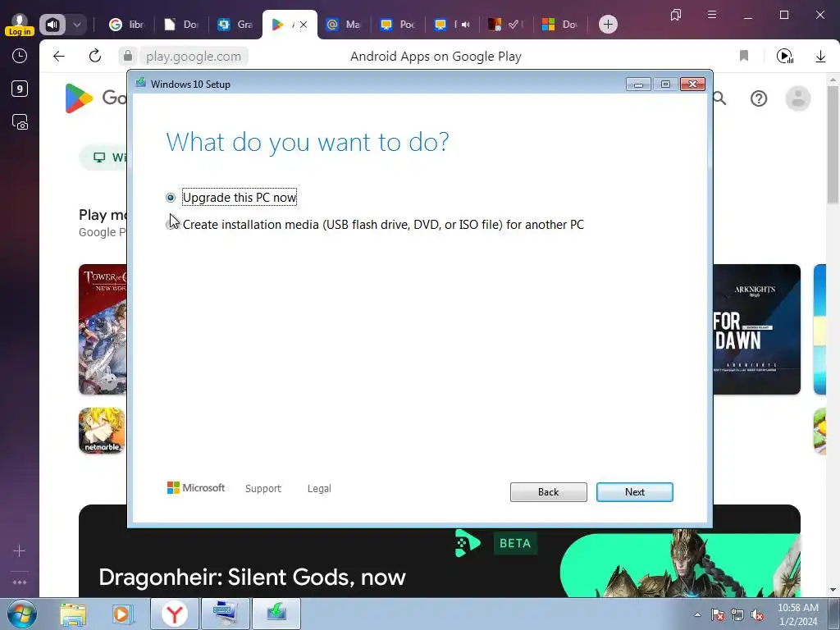Open the Action Center flag icon
The image size is (840, 630).
point(717,614)
